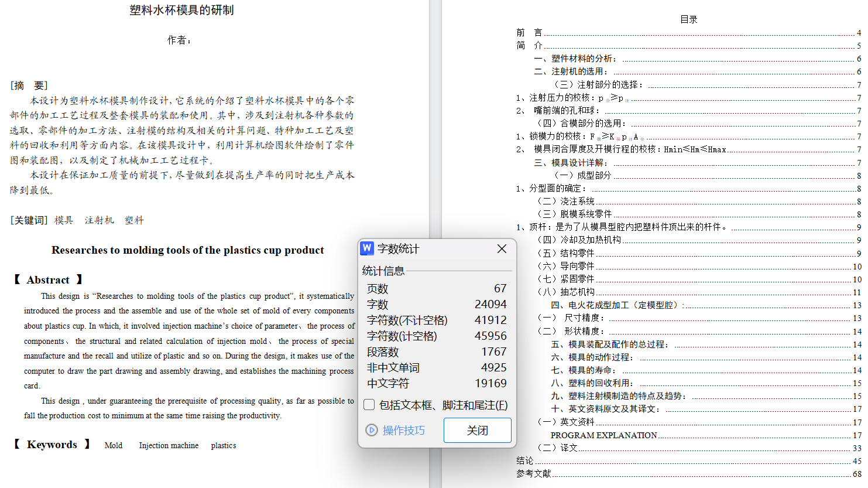Navigate to 三、模具设计详解 entry

tap(571, 163)
